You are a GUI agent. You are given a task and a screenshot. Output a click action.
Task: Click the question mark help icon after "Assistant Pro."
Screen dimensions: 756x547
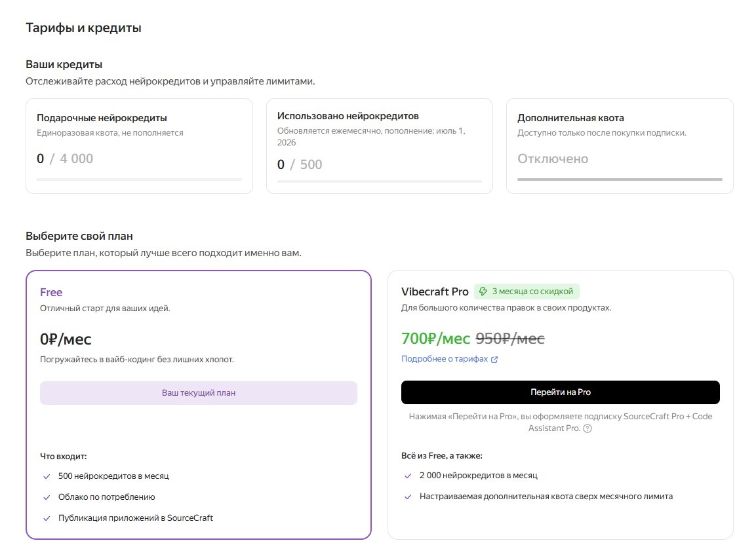coord(587,428)
